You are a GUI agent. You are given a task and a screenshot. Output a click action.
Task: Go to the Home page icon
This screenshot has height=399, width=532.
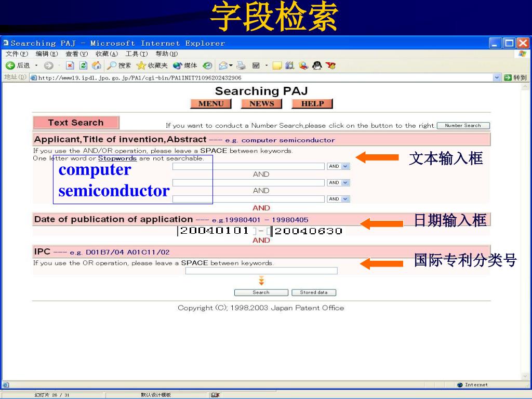(x=96, y=65)
